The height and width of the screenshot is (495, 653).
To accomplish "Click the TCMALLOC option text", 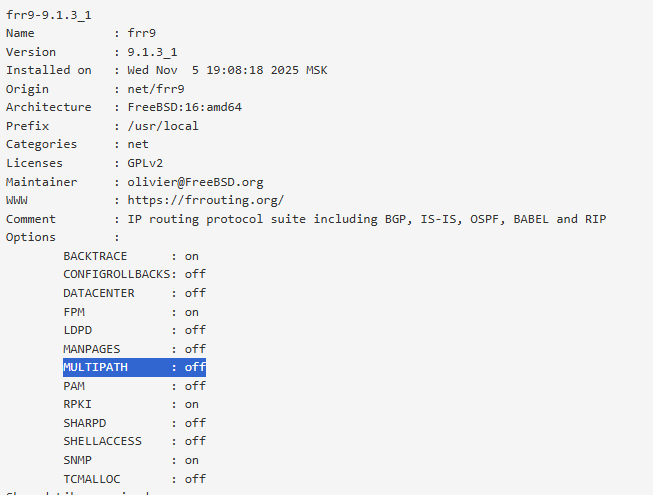I will (91, 479).
